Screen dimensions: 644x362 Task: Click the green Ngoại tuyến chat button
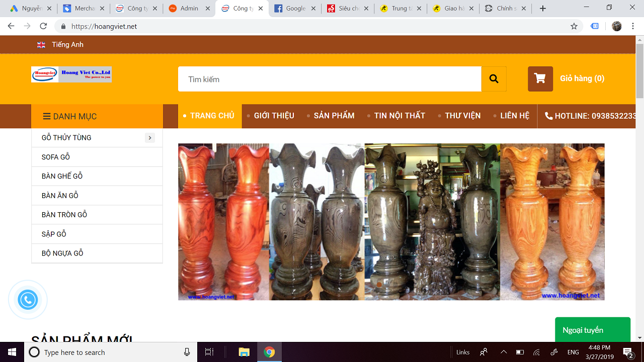592,330
